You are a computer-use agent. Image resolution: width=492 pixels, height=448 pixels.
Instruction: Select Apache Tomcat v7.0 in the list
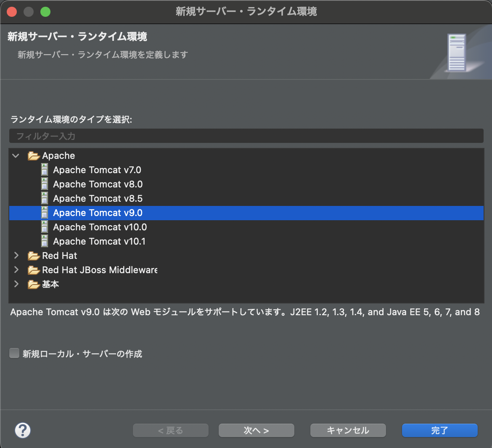point(97,170)
